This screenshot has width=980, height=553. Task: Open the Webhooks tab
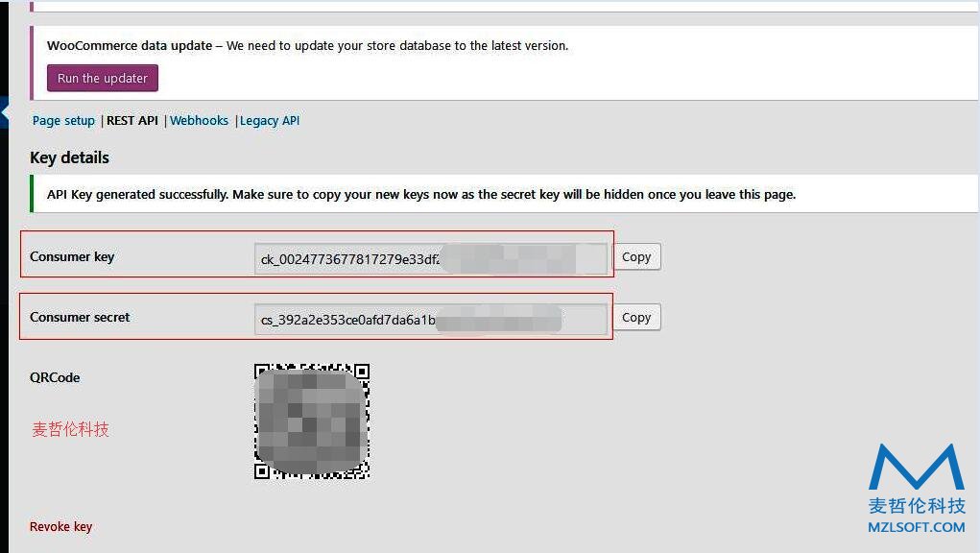click(200, 121)
